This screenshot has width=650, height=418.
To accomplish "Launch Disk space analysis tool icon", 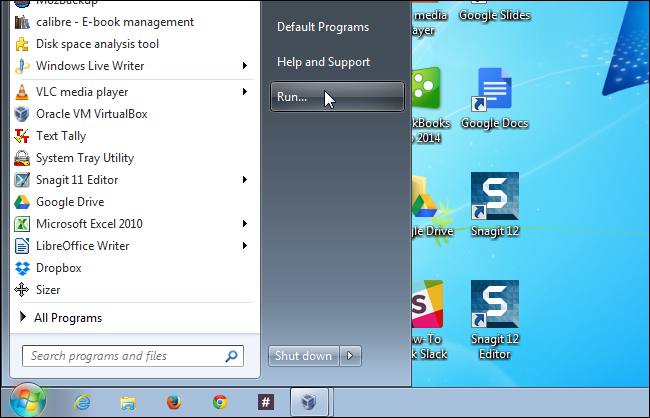I will (x=22, y=44).
